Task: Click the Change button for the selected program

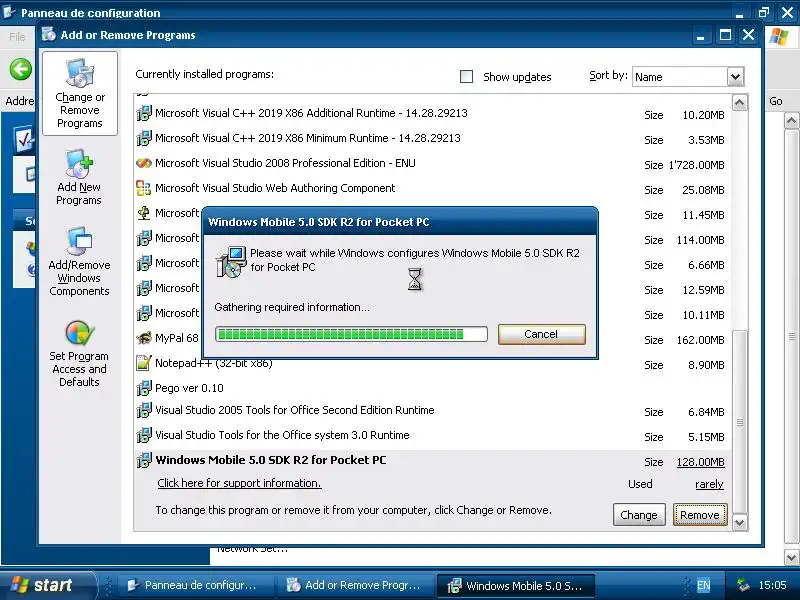Action: click(639, 515)
